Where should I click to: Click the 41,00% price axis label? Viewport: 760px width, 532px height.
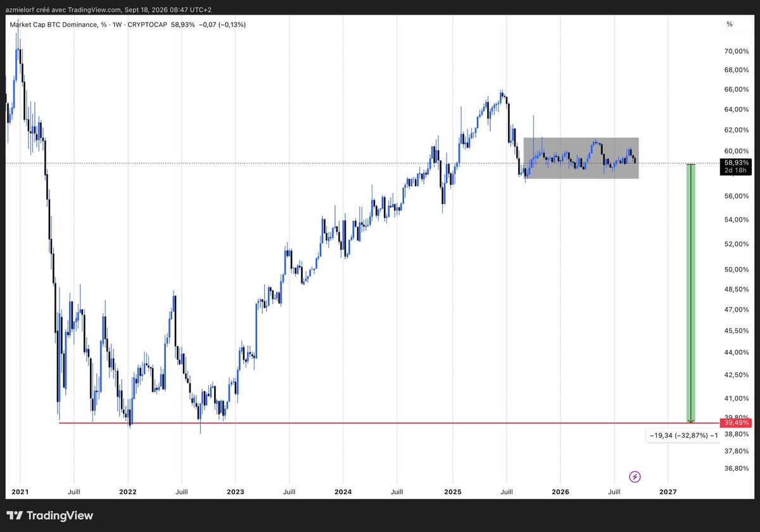[x=737, y=398]
